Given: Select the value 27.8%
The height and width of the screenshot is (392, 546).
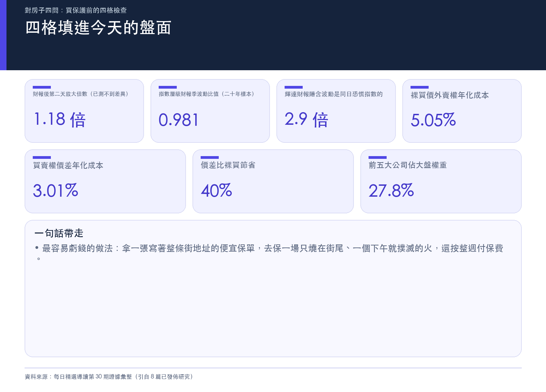Looking at the screenshot, I should [391, 190].
